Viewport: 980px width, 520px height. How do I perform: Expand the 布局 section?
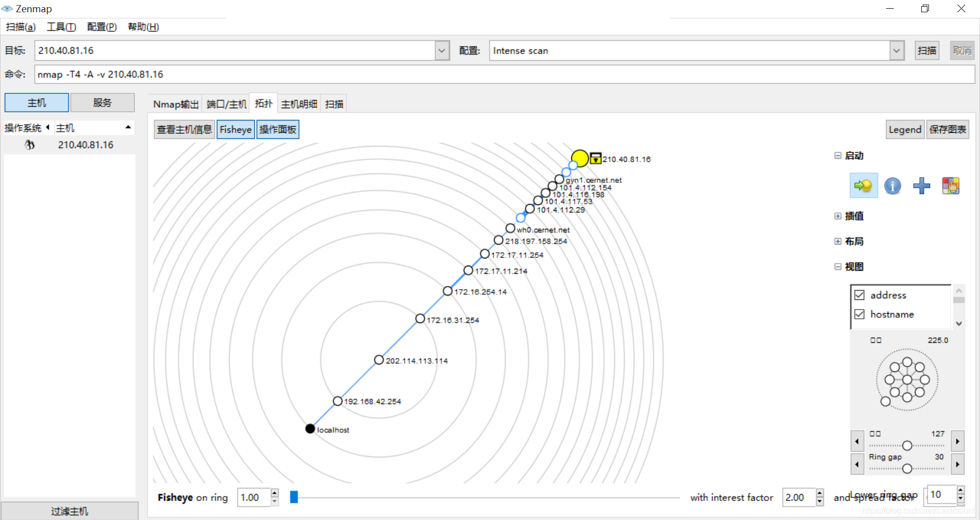click(838, 242)
